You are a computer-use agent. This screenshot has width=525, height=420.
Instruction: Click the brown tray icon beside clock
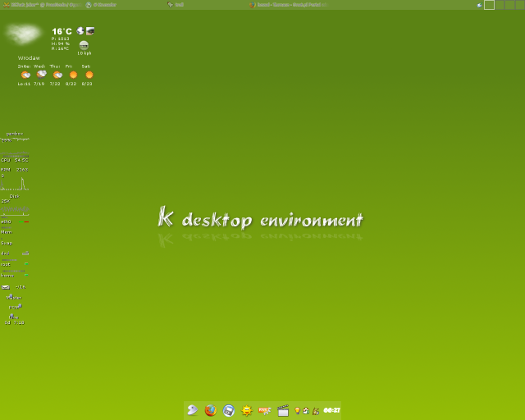(315, 411)
